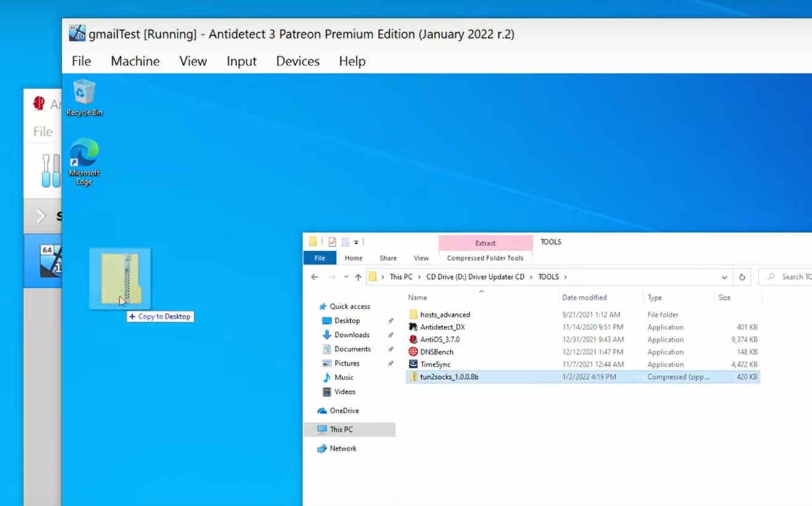Click the Explorer back arrow
The width and height of the screenshot is (812, 506).
(x=314, y=277)
